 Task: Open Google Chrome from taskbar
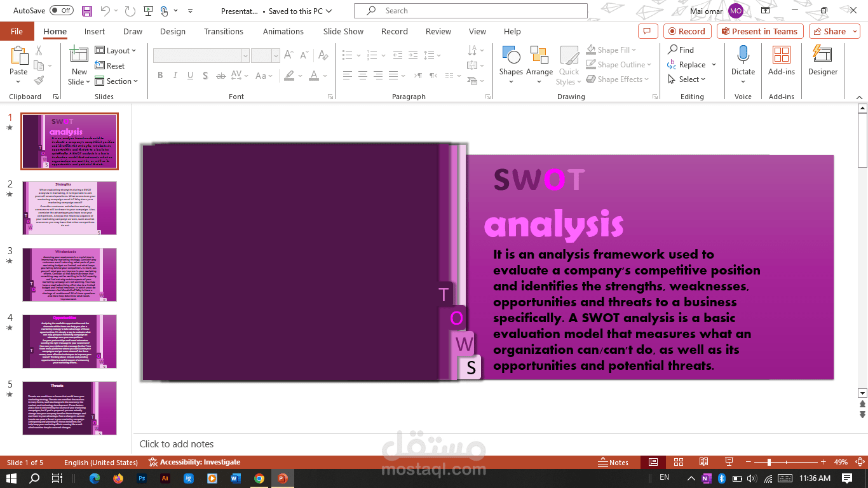pyautogui.click(x=259, y=478)
